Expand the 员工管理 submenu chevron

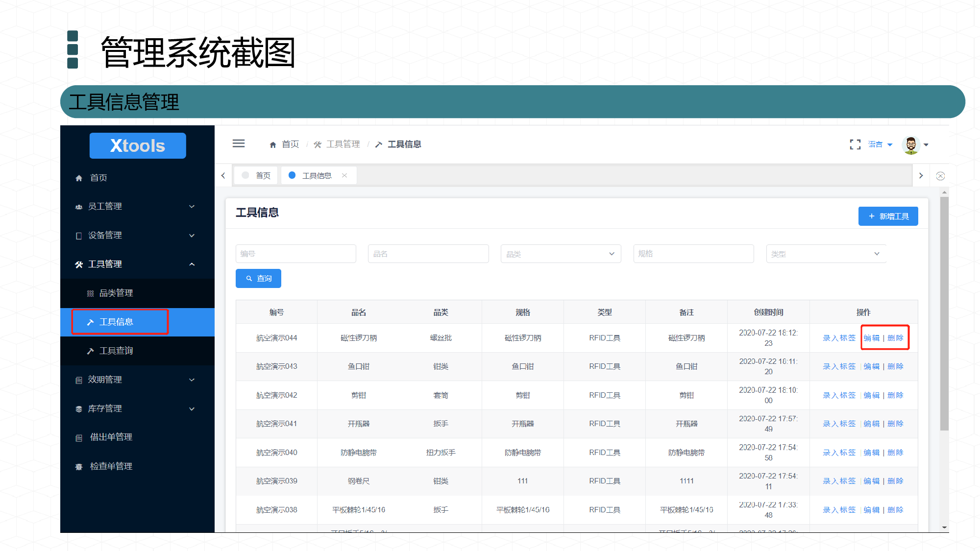click(x=192, y=207)
